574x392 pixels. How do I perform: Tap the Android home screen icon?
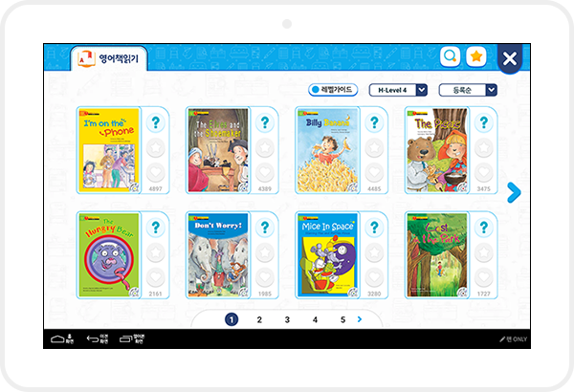click(62, 338)
